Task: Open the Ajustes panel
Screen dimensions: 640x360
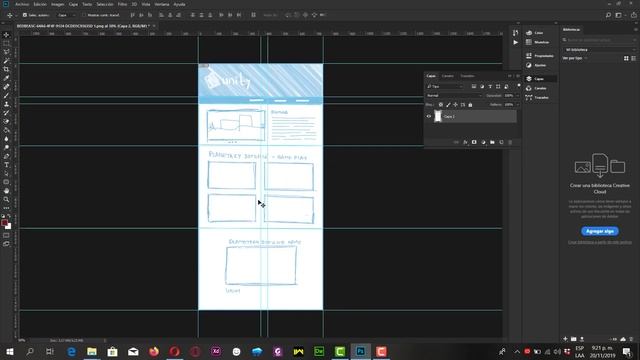Action: [x=537, y=65]
